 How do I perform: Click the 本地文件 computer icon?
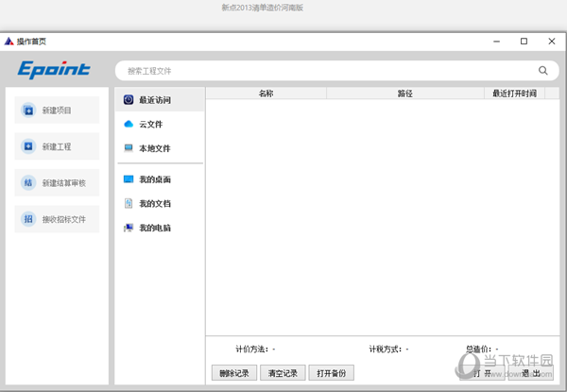(x=129, y=148)
